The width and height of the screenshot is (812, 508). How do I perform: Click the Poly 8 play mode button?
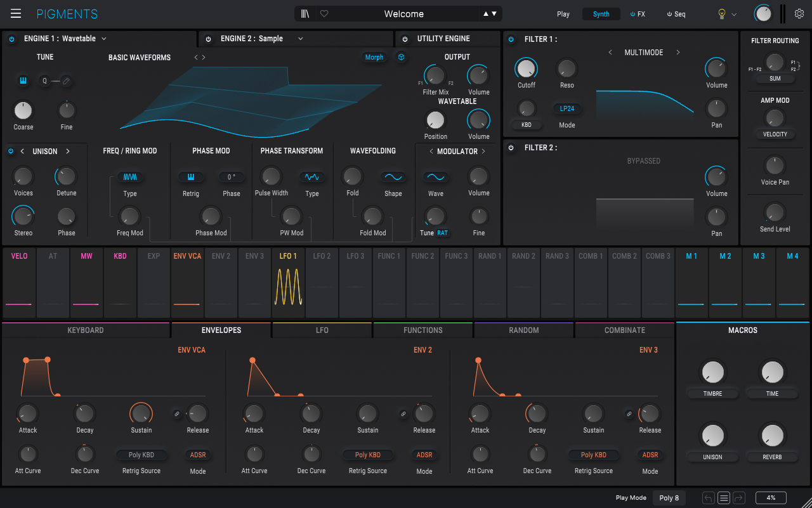pyautogui.click(x=669, y=498)
